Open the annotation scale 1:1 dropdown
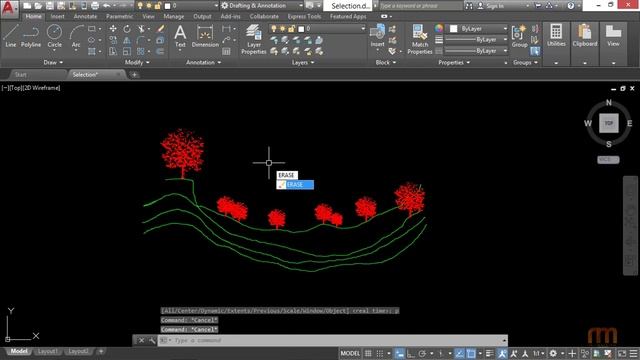The width and height of the screenshot is (640, 360). (539, 353)
